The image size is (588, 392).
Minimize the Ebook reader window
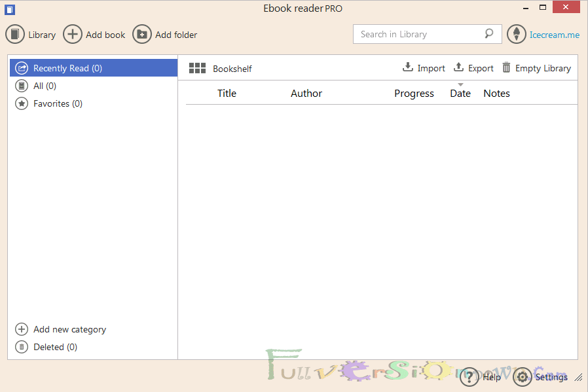526,8
